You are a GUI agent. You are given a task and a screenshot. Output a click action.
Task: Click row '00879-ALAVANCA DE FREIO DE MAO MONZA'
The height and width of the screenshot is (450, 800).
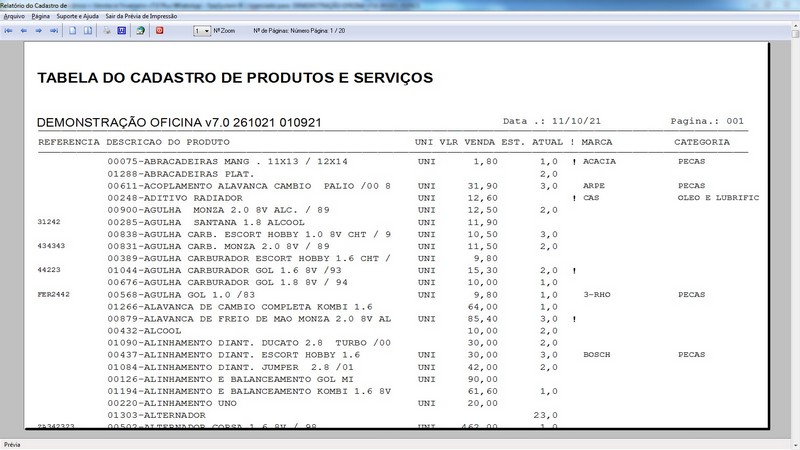click(249, 318)
